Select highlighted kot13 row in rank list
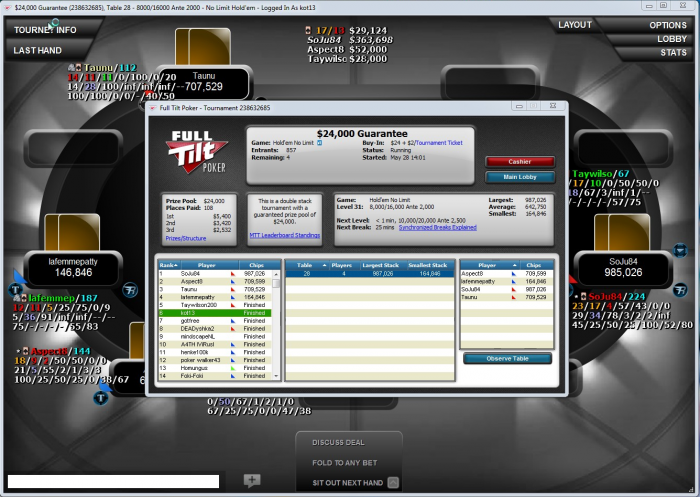This screenshot has height=497, width=700. point(215,313)
